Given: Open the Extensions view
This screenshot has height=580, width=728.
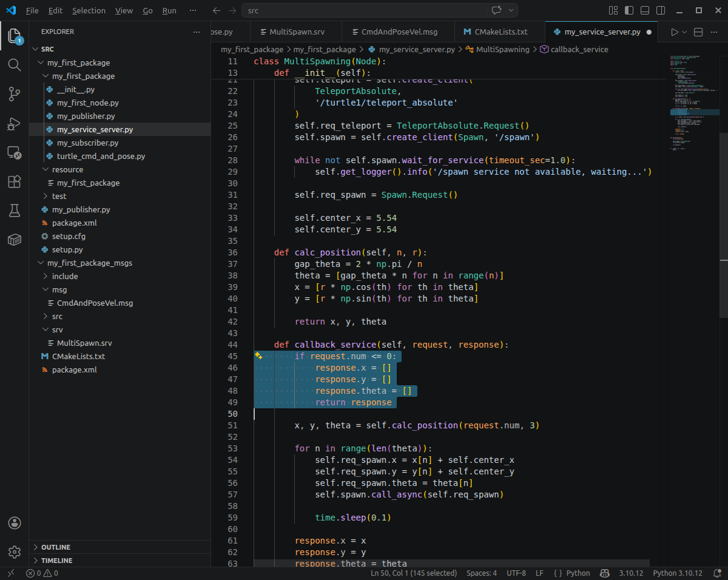Looking at the screenshot, I should coord(15,181).
